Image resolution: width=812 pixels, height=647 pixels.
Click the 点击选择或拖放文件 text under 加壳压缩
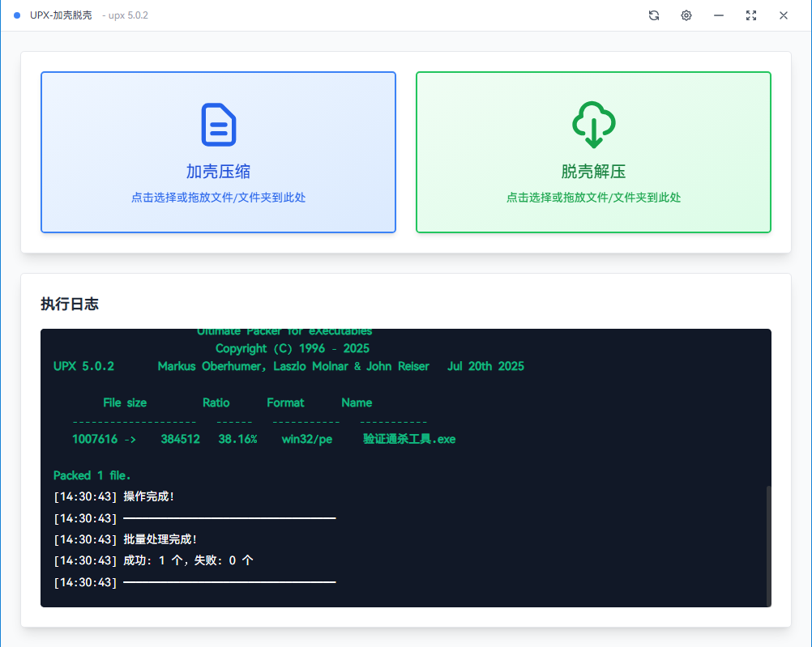[x=218, y=197]
